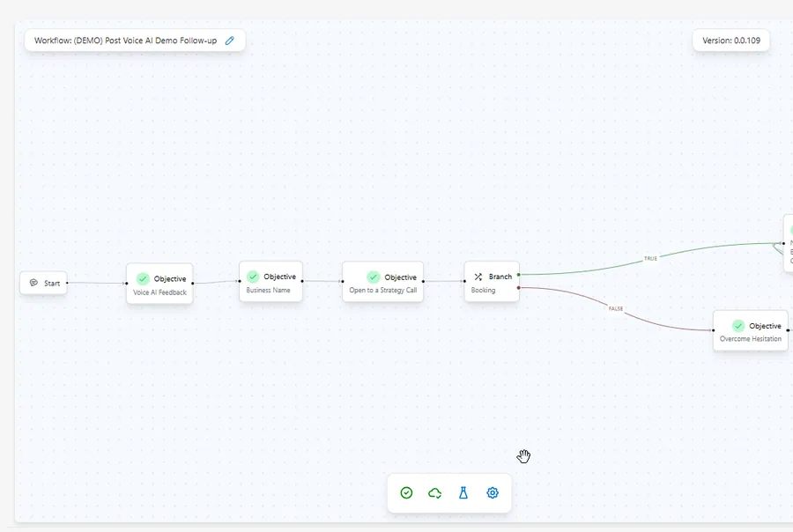Open the gear settings icon in bottom toolbar
Image resolution: width=793 pixels, height=532 pixels.
tap(493, 492)
